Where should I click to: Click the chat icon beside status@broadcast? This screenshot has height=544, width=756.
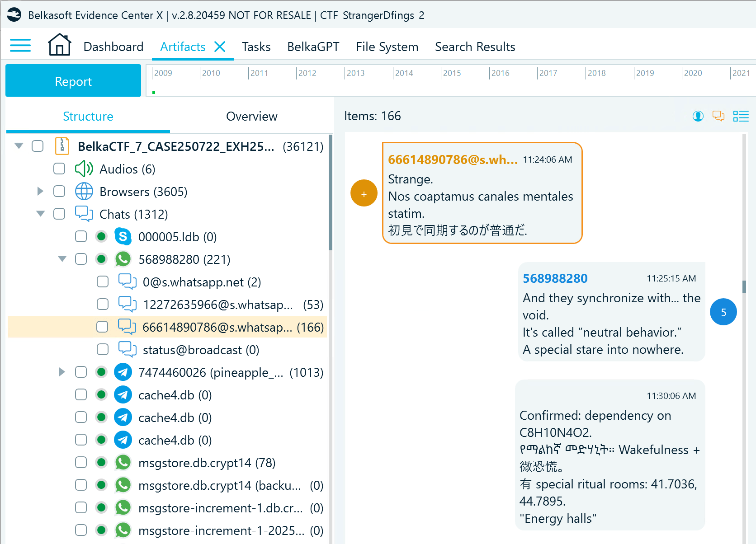128,350
